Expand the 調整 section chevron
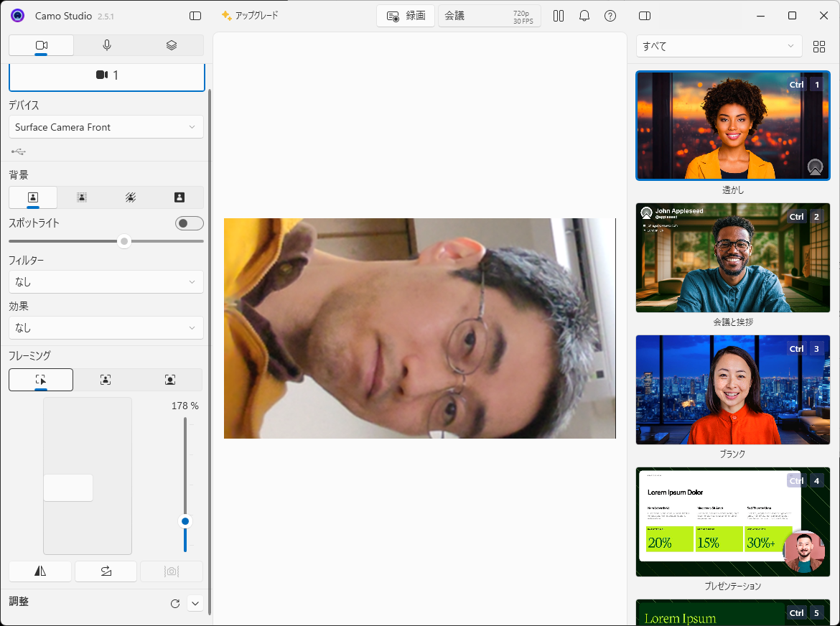This screenshot has width=840, height=626. pos(195,604)
